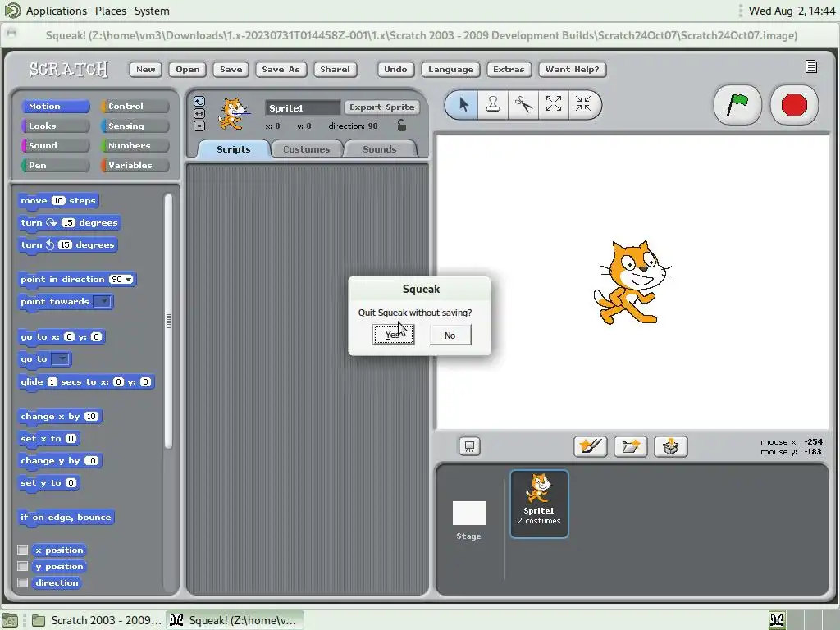Click the set y to 0 block
Image resolution: width=840 pixels, height=630 pixels.
[x=48, y=482]
